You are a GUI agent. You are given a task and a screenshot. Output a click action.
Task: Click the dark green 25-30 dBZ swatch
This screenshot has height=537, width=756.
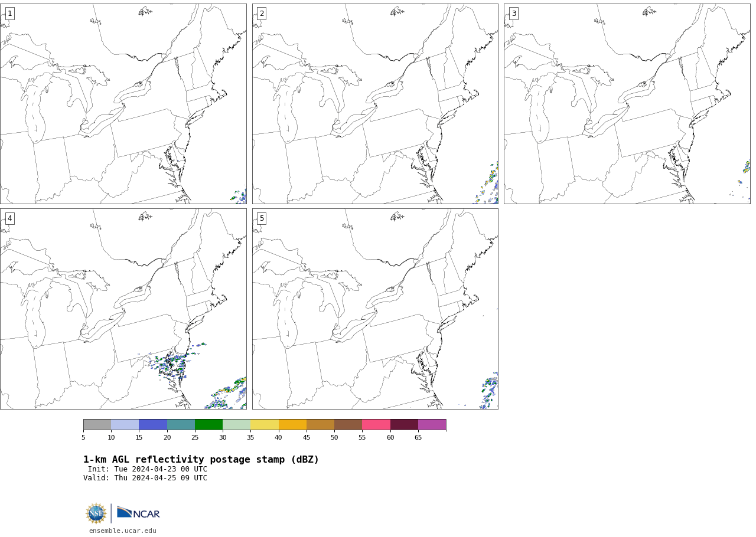(x=208, y=425)
